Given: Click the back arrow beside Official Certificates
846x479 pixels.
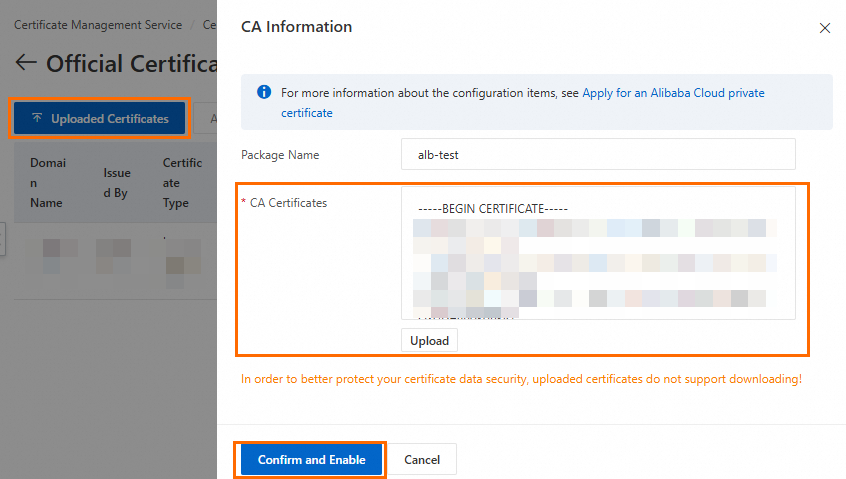Looking at the screenshot, I should click(x=26, y=63).
